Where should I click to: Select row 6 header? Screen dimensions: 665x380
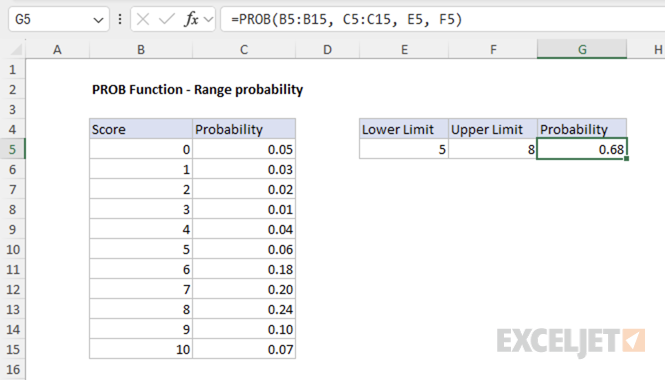pyautogui.click(x=13, y=169)
